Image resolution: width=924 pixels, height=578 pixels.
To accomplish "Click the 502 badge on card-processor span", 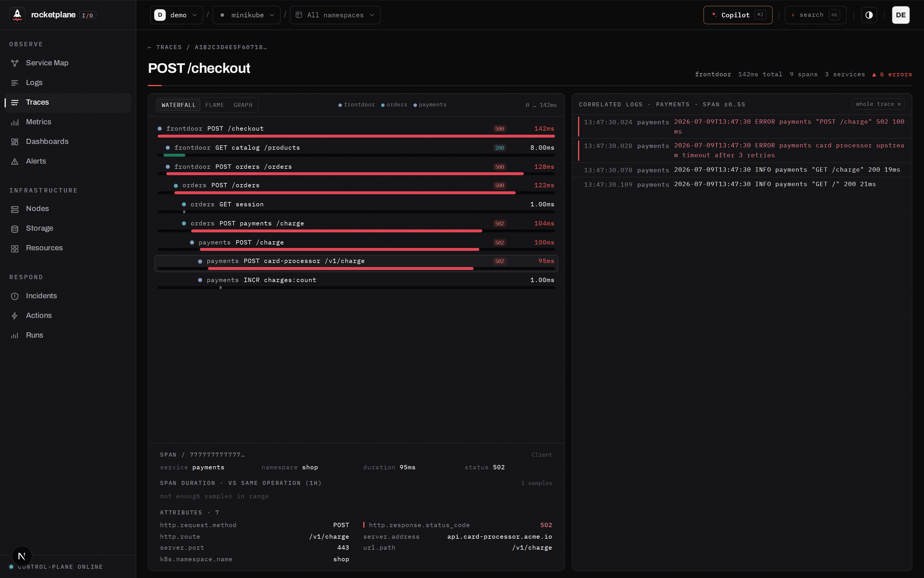I will coord(500,261).
